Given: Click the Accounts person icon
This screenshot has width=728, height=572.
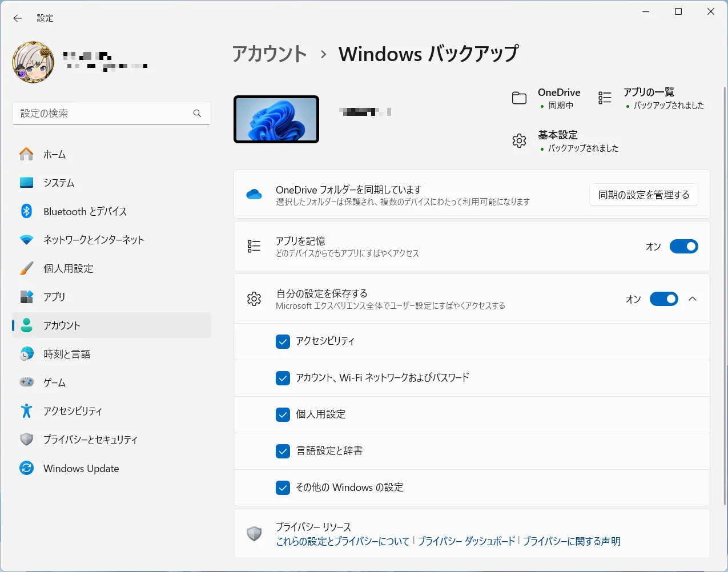Looking at the screenshot, I should coord(26,325).
